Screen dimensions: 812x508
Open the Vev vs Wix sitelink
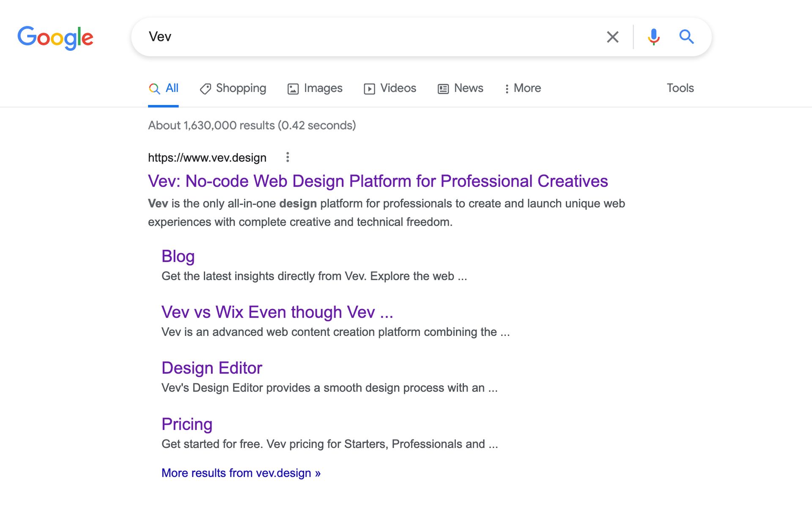(x=277, y=312)
